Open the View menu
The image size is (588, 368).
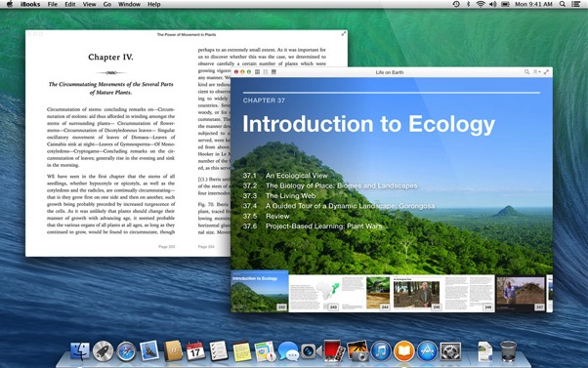click(89, 4)
